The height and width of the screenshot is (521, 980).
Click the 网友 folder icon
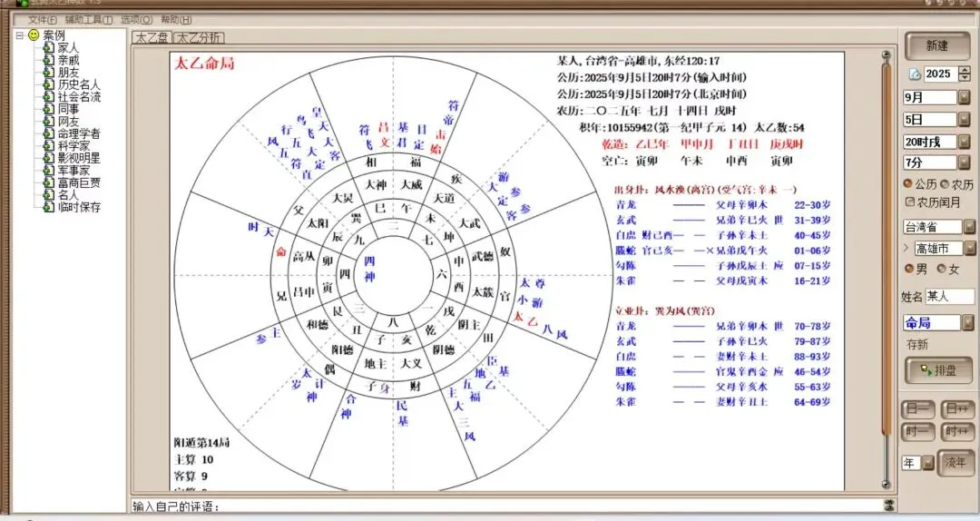click(x=48, y=122)
